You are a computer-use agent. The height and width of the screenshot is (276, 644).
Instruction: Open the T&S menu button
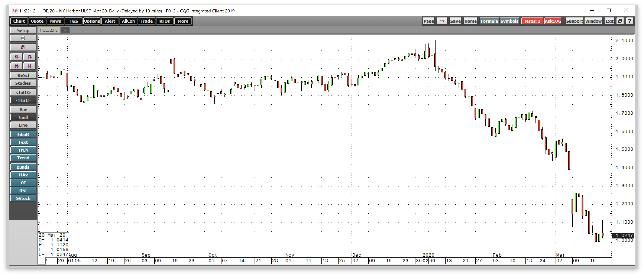tap(74, 21)
